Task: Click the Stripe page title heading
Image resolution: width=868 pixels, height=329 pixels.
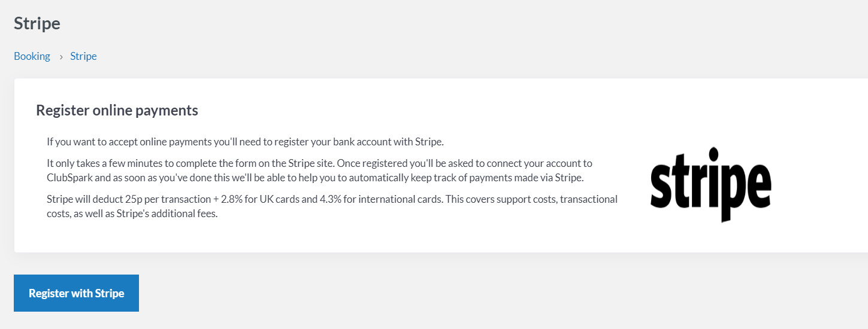Action: 37,23
